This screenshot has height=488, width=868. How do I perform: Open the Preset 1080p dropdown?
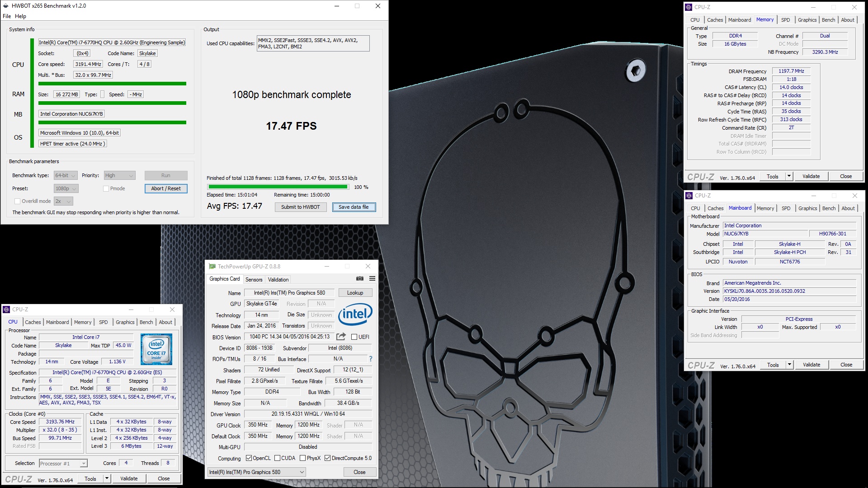[x=66, y=188]
